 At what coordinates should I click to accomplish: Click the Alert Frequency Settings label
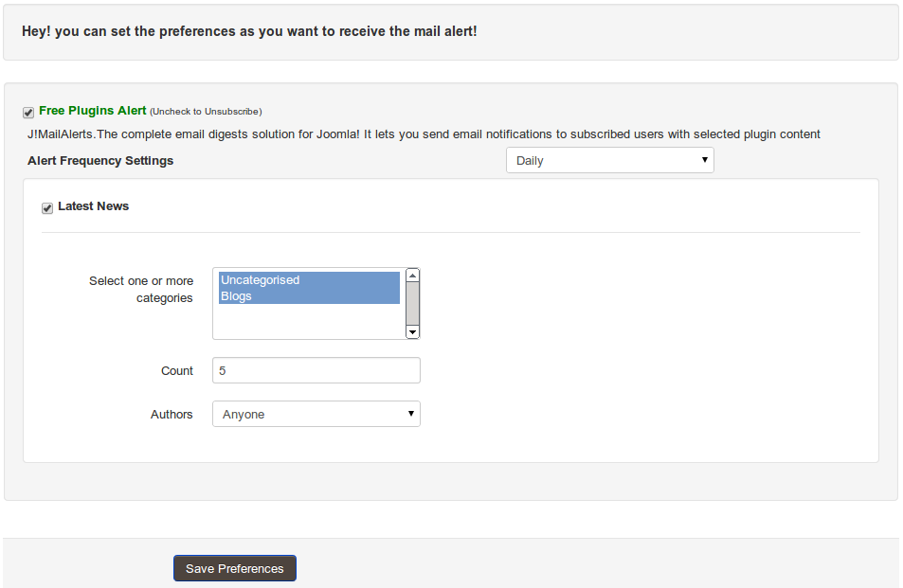pos(100,160)
